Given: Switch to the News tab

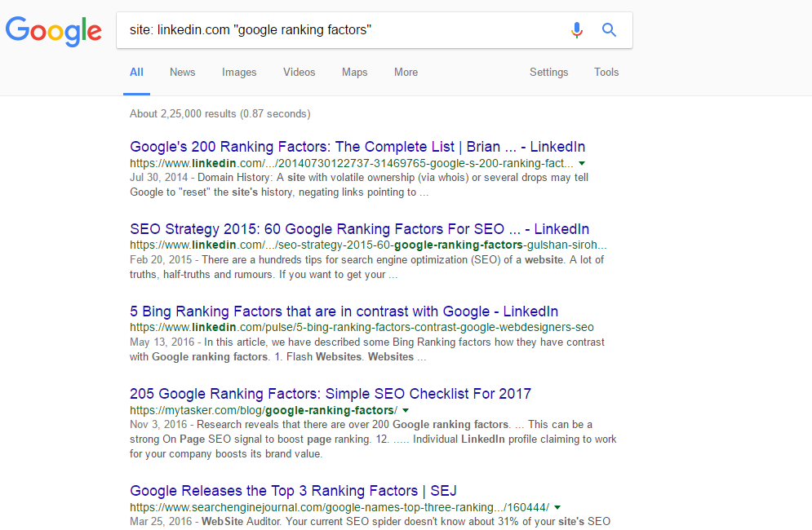Looking at the screenshot, I should (182, 73).
